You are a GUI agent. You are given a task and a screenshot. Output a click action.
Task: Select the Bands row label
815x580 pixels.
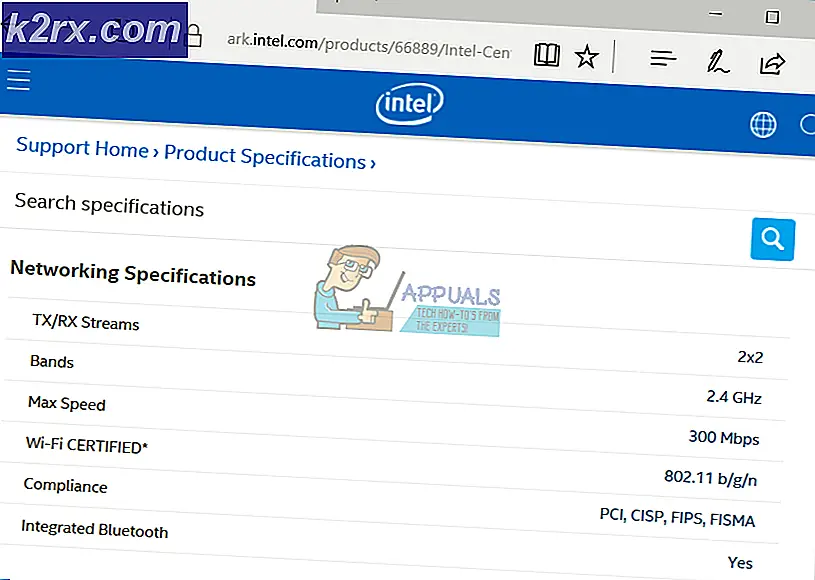[x=52, y=361]
